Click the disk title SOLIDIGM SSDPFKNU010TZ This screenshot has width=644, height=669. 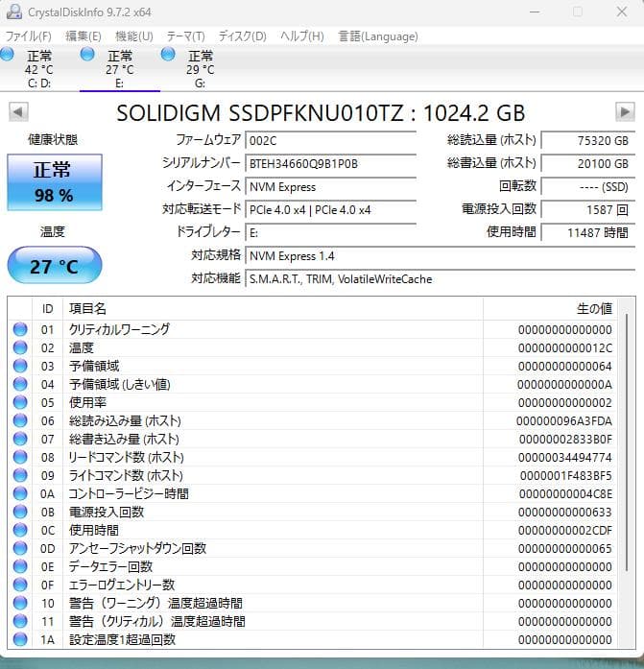(x=321, y=113)
